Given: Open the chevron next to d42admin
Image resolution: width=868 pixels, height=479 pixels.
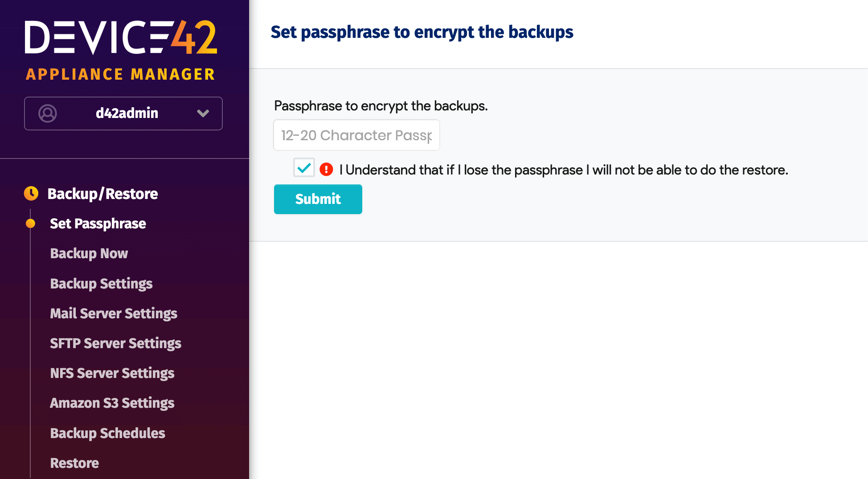Looking at the screenshot, I should pyautogui.click(x=204, y=114).
